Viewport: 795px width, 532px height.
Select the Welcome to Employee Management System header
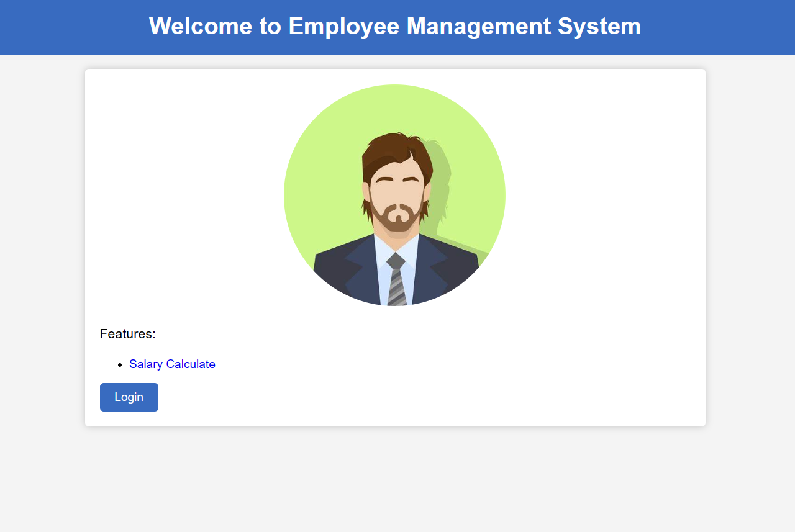tap(395, 26)
